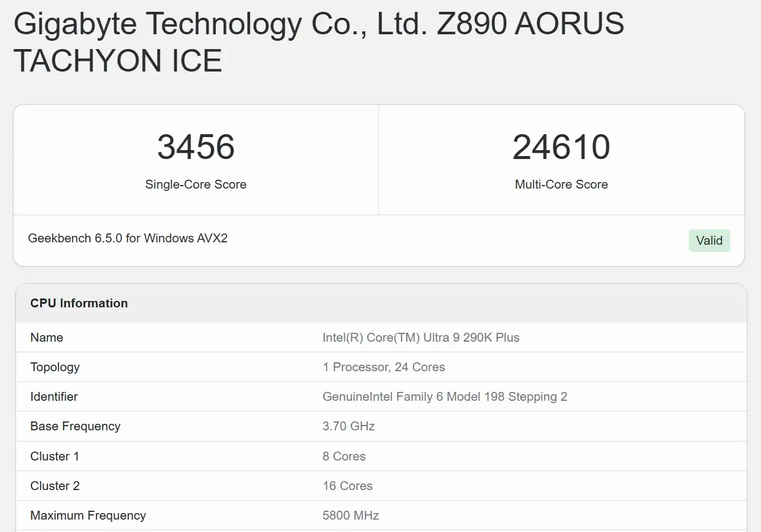Screen dimensions: 761x532
Task: Select the 3.70 GHz value
Action: pos(349,426)
